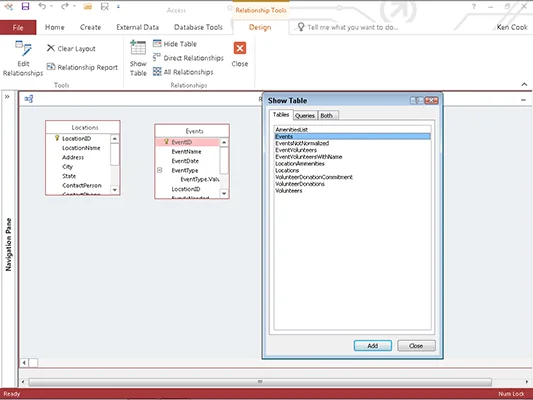Screen dimensions: 533x400
Task: Click the Undo arrow in quick access toolbar
Action: click(42, 6)
